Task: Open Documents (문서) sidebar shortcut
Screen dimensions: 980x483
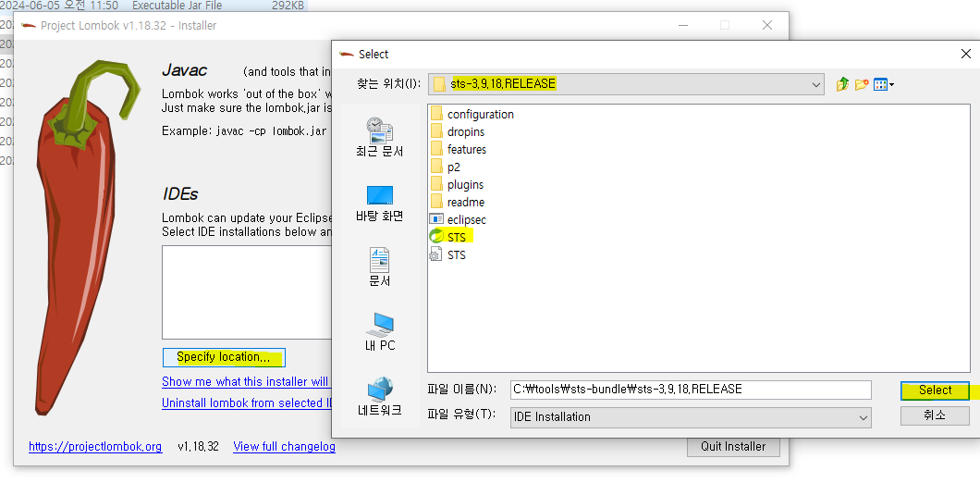Action: [x=380, y=266]
